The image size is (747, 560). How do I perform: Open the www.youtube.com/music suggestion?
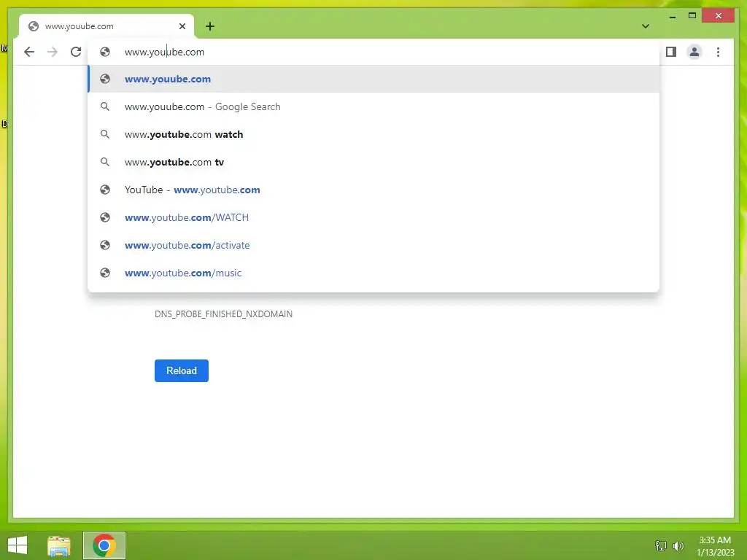click(374, 273)
